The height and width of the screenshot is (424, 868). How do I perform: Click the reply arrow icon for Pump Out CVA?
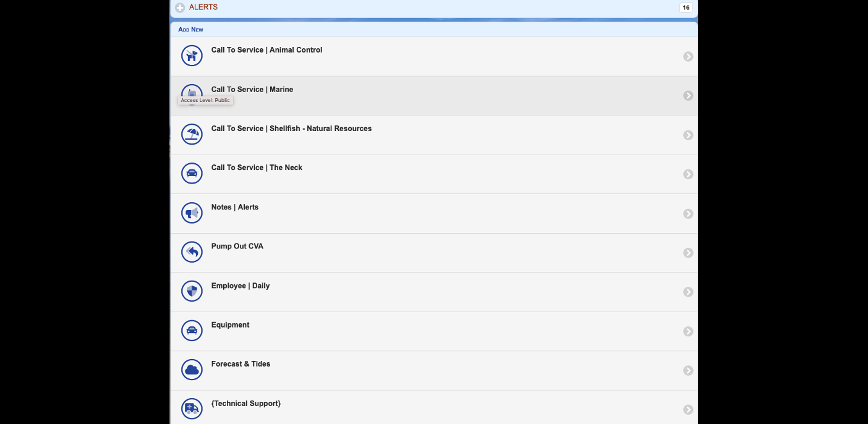click(x=192, y=252)
